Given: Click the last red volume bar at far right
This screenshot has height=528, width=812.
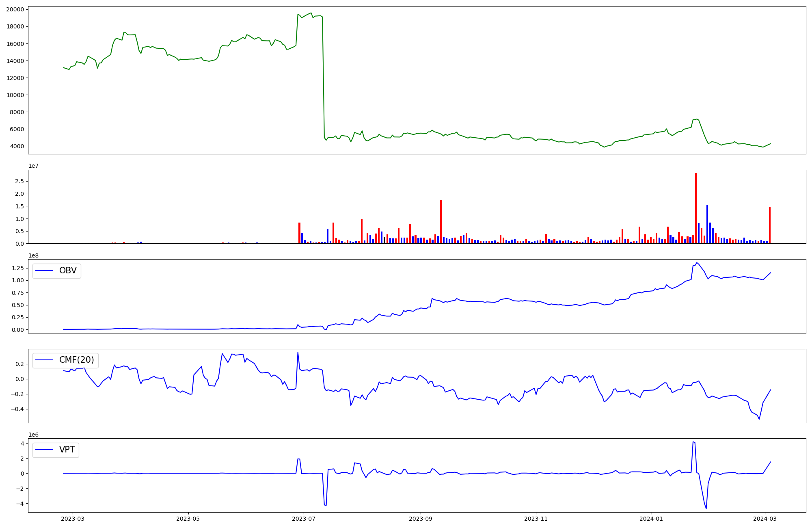Looking at the screenshot, I should coord(770,225).
